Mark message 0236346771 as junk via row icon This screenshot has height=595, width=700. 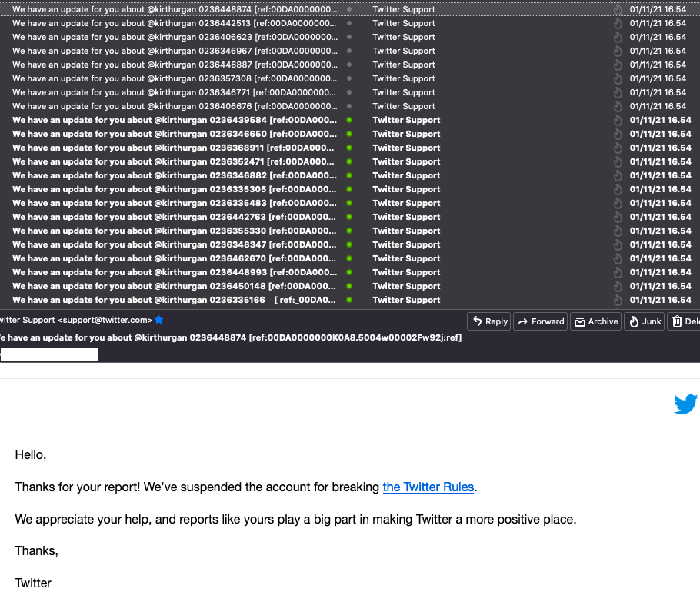618,93
